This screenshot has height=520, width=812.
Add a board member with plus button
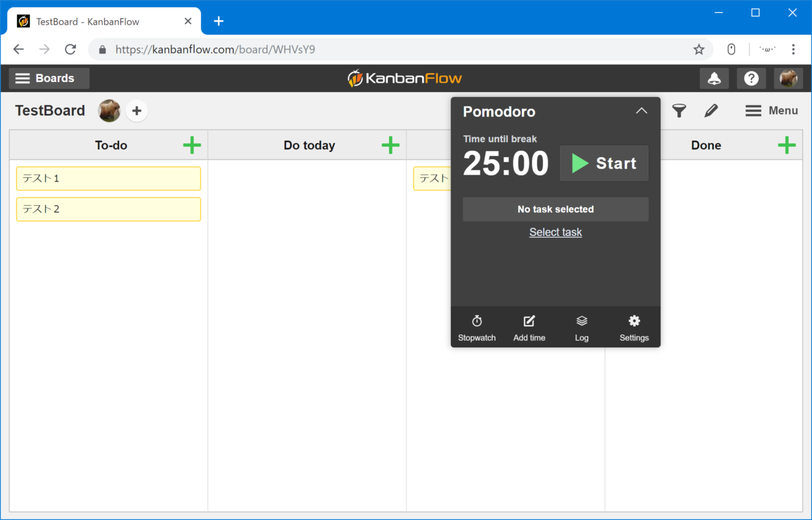pos(137,110)
